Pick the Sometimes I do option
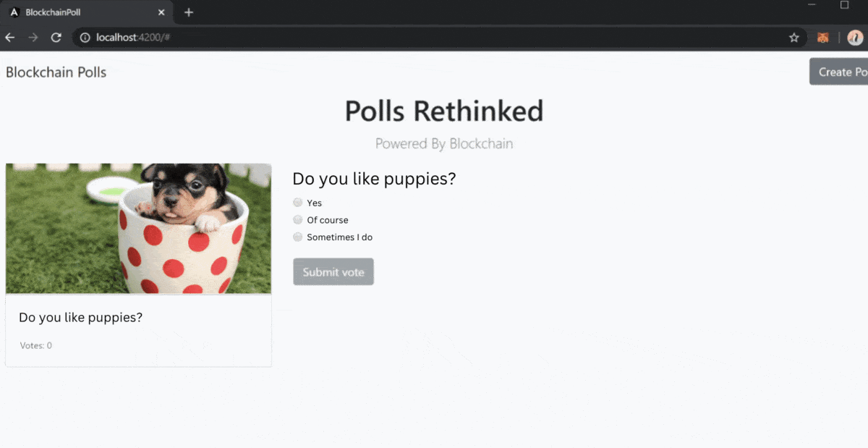The image size is (868, 448). pos(297,237)
